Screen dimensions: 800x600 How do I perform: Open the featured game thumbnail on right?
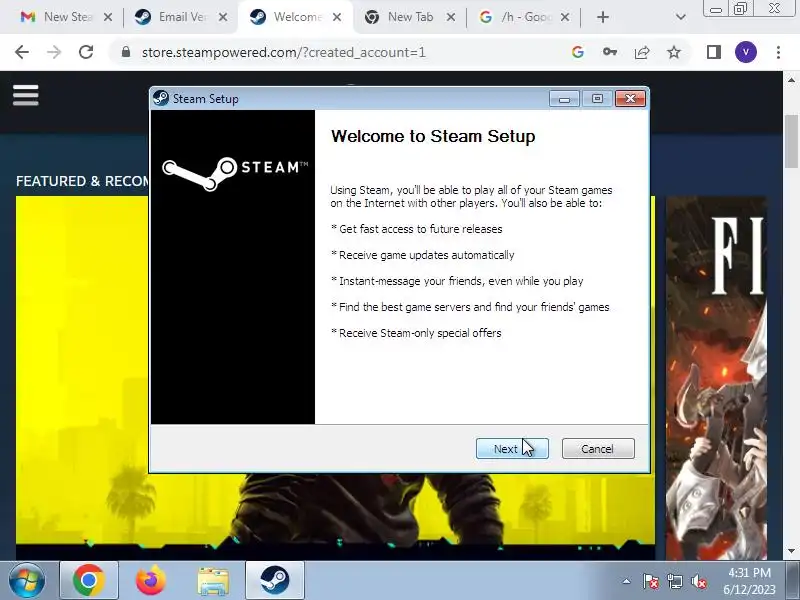coord(716,378)
